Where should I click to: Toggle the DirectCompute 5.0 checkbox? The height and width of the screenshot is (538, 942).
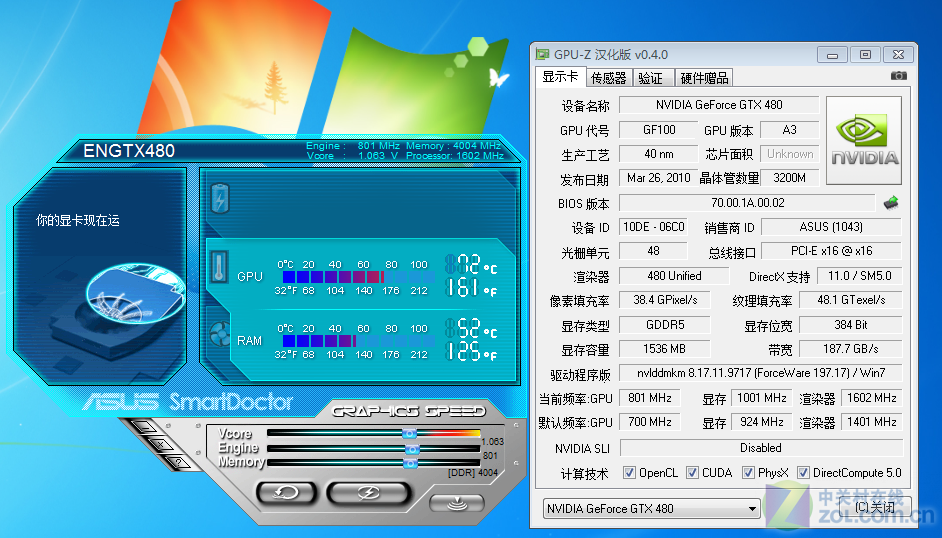[x=803, y=473]
